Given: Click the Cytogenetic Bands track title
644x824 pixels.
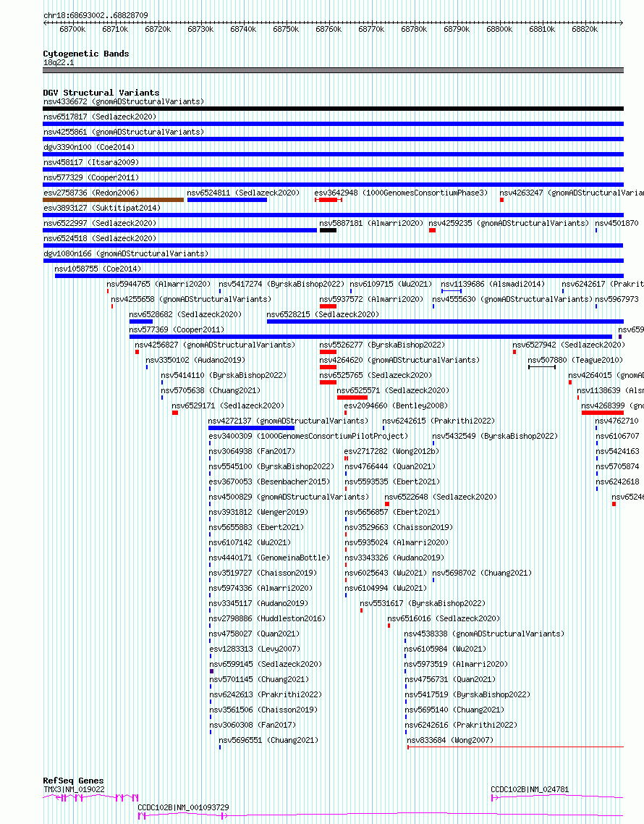Looking at the screenshot, I should (x=86, y=54).
